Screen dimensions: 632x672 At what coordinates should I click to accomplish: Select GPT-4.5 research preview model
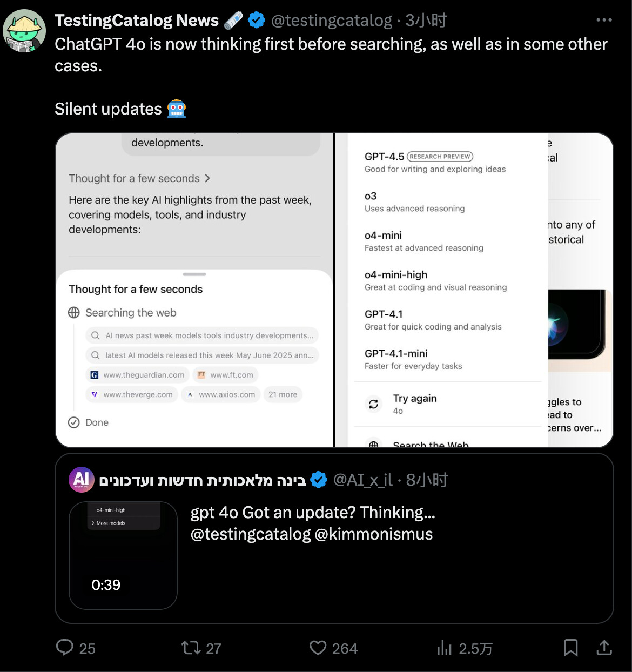435,162
